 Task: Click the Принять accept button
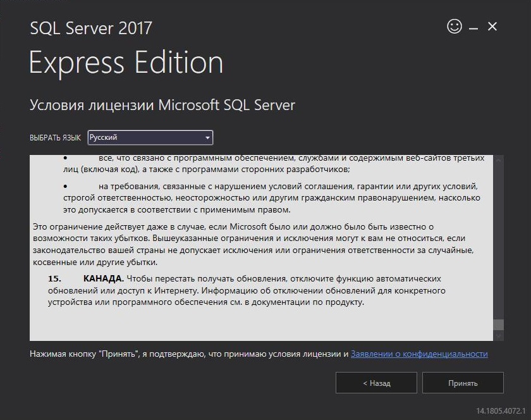pyautogui.click(x=463, y=383)
